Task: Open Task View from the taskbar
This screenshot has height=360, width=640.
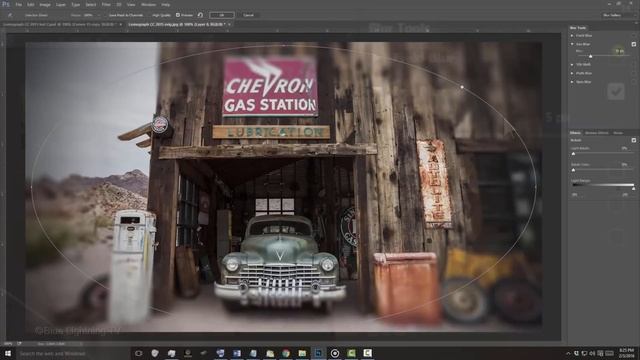Action: click(138, 353)
